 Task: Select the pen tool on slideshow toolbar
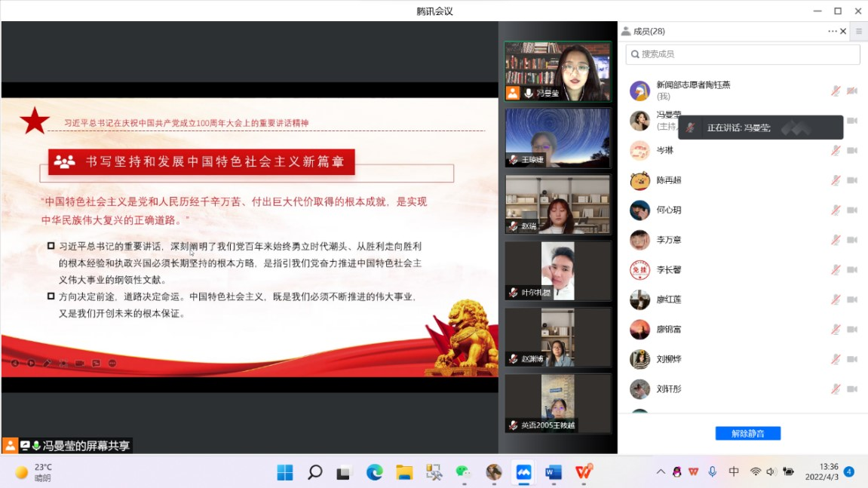[x=47, y=363]
